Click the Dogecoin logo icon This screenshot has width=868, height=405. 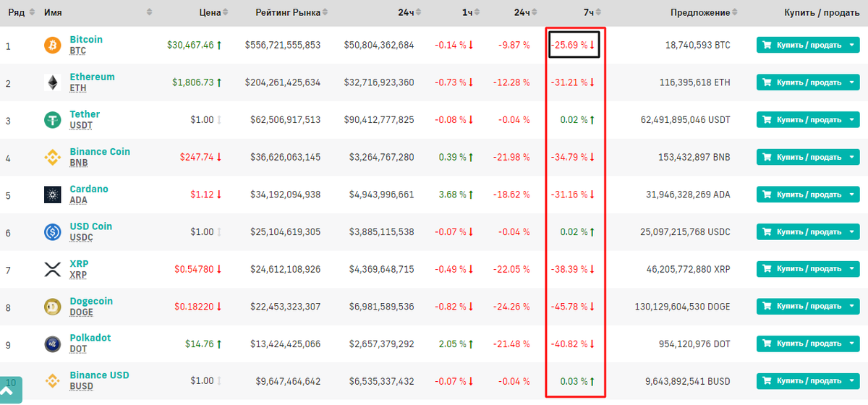click(52, 307)
